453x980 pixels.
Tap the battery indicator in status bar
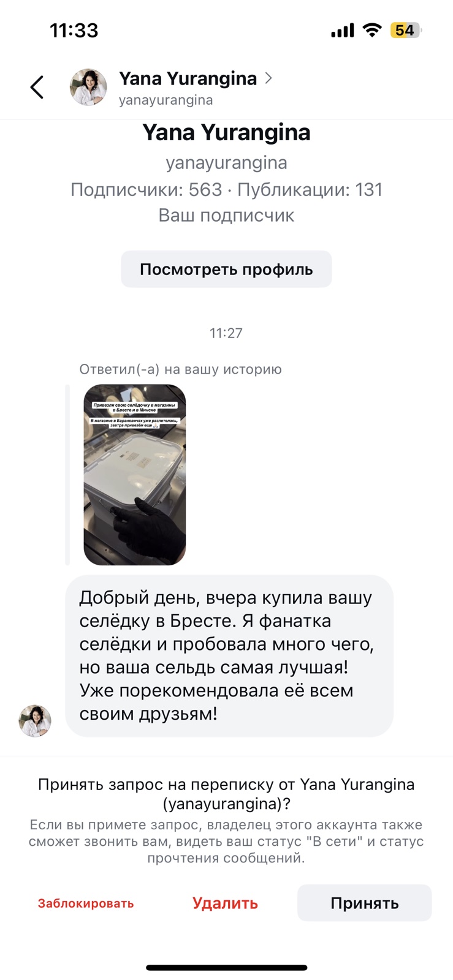click(406, 30)
